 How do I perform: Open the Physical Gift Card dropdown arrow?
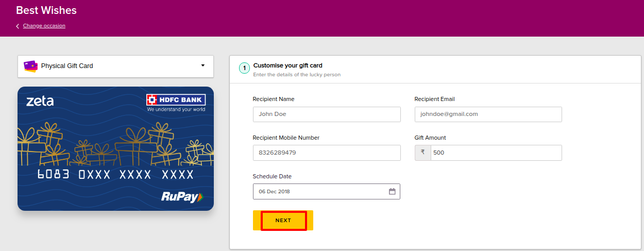(x=203, y=65)
